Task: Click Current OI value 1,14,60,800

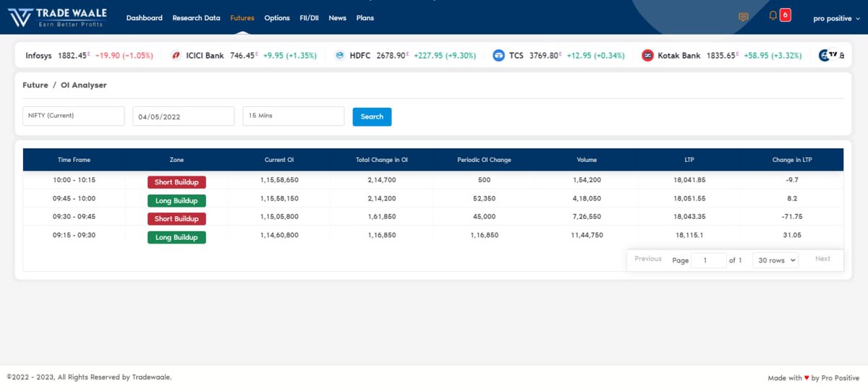Action: 279,235
